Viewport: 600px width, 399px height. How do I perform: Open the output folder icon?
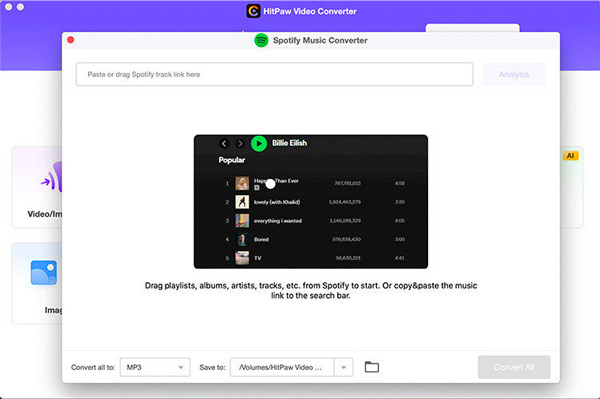click(x=372, y=367)
